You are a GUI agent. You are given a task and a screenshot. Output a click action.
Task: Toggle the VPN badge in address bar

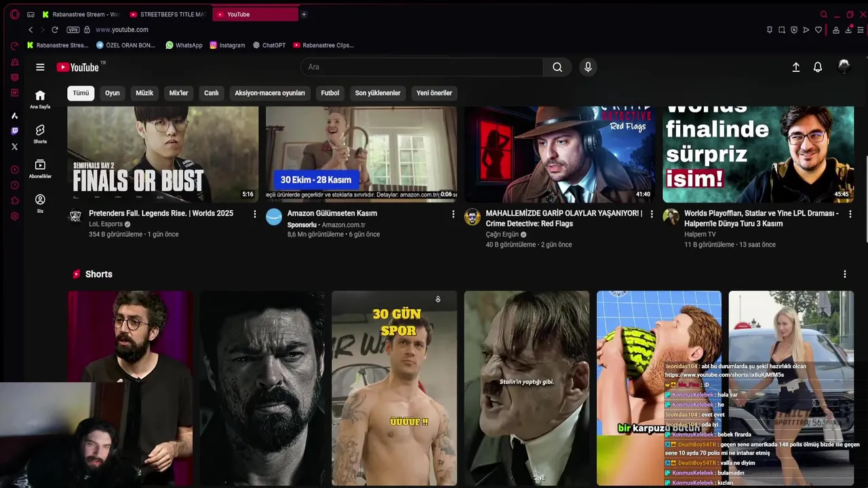coord(73,30)
